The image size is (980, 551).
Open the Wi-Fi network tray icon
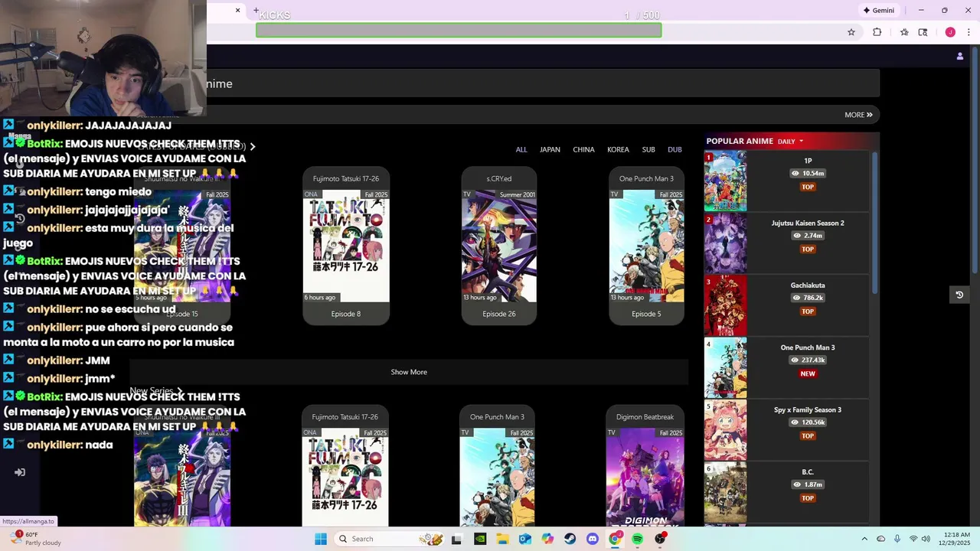[913, 539]
